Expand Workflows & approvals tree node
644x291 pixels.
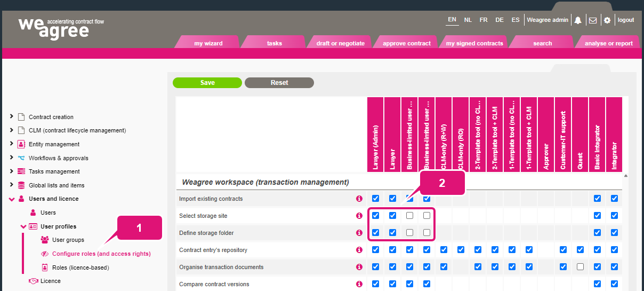pyautogui.click(x=12, y=158)
